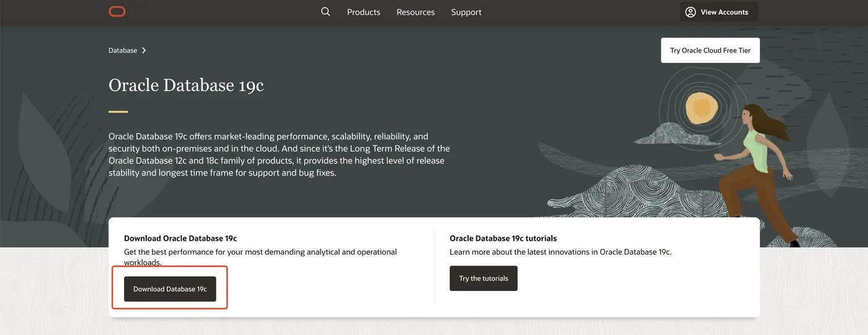Open the Support menu
The width and height of the screenshot is (868, 335).
pos(466,12)
